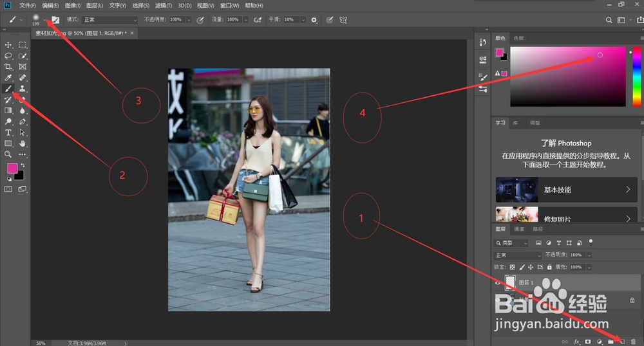The width and height of the screenshot is (644, 346).
Task: Select the Brush tool in the toolbar
Action: coord(8,88)
